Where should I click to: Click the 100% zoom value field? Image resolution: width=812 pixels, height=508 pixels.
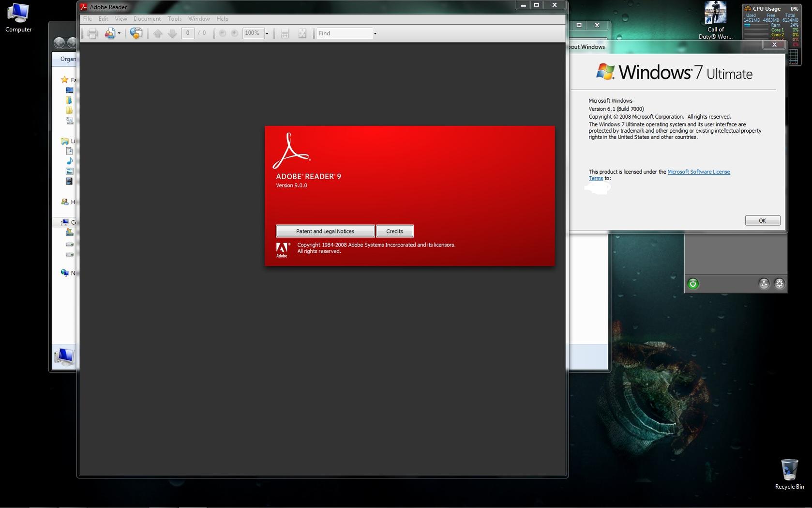point(253,33)
